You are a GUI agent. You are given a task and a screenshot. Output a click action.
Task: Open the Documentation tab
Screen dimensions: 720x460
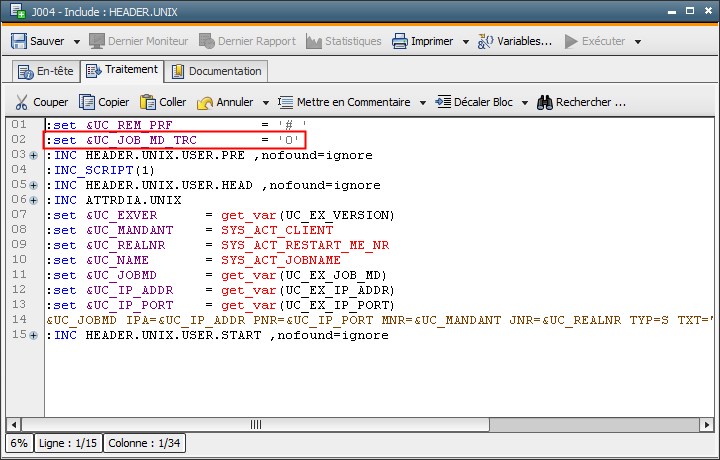tap(216, 72)
